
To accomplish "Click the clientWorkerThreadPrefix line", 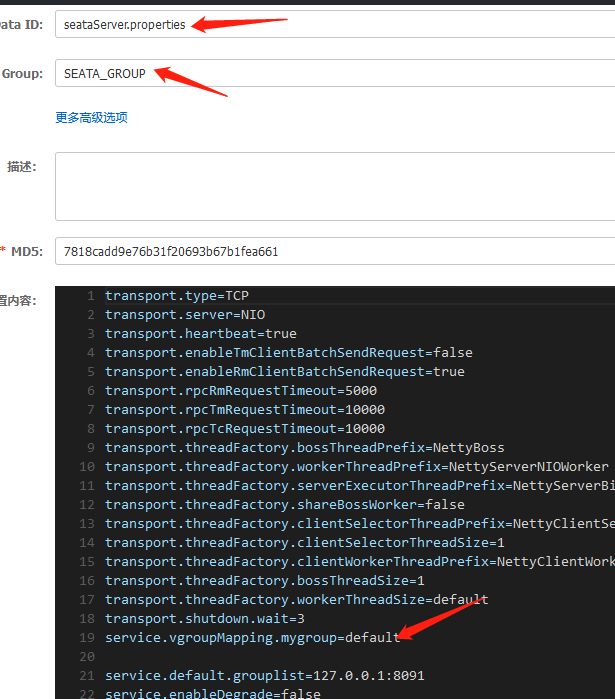I will [x=360, y=562].
